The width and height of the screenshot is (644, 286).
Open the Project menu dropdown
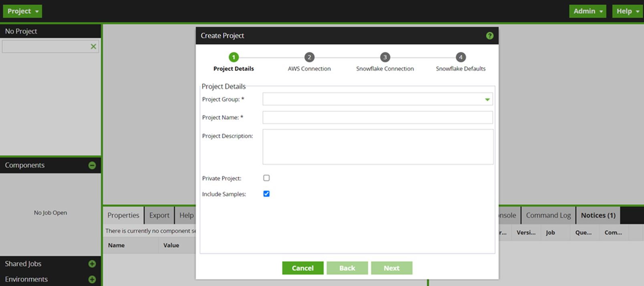(x=22, y=11)
